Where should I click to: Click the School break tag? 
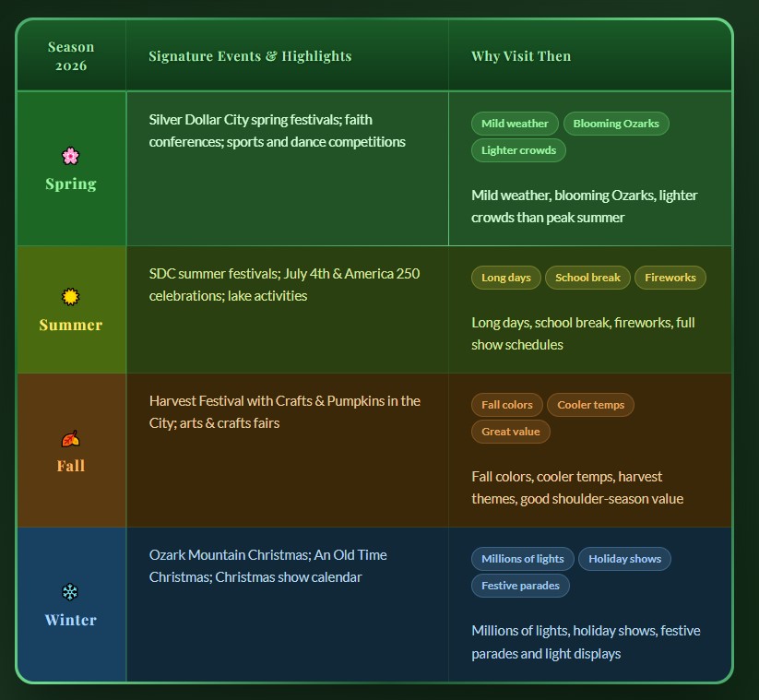click(x=587, y=278)
